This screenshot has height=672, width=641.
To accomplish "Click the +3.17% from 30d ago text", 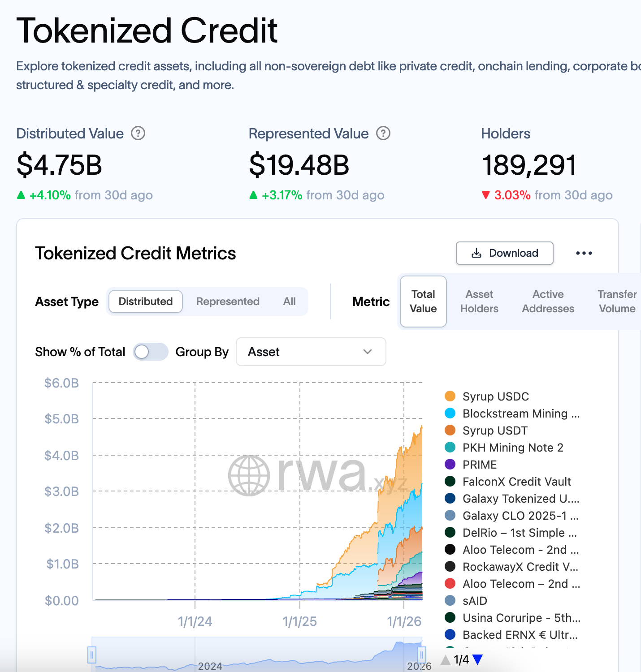I will [x=323, y=195].
